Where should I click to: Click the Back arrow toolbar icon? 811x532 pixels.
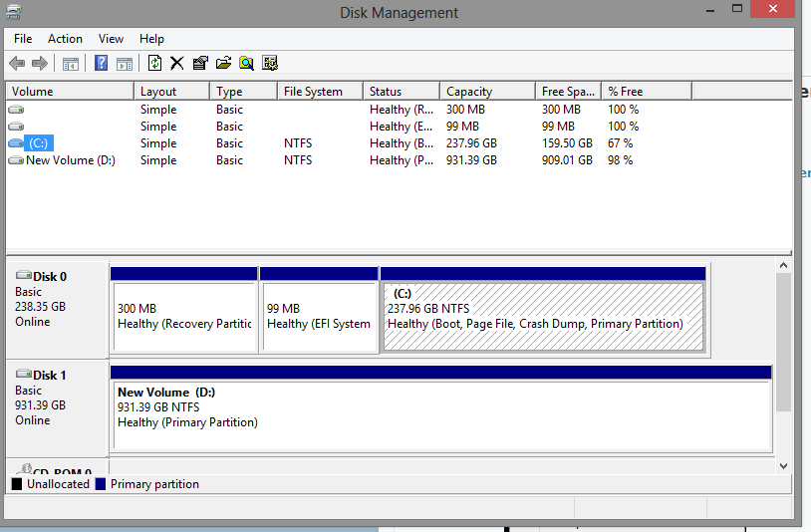17,64
